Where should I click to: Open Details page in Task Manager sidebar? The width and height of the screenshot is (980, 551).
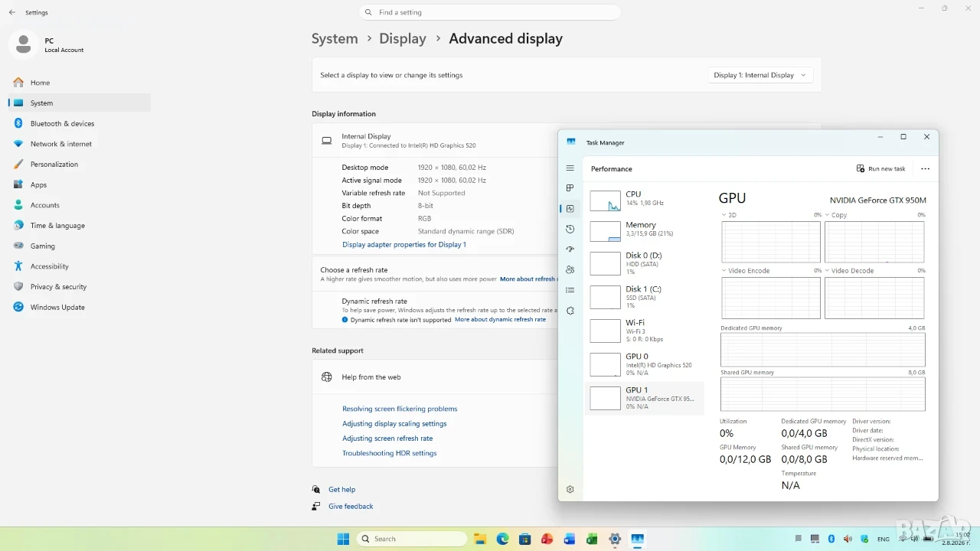click(570, 290)
